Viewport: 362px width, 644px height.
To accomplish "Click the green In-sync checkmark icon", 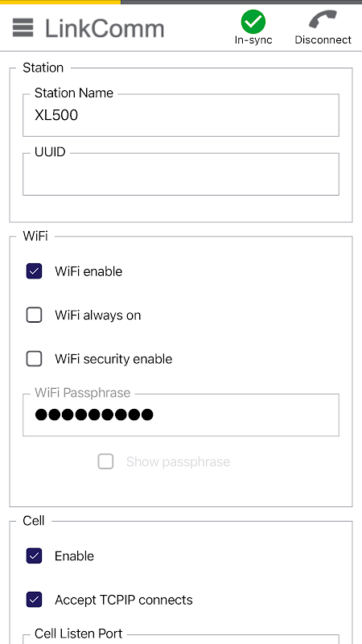I will [x=253, y=22].
